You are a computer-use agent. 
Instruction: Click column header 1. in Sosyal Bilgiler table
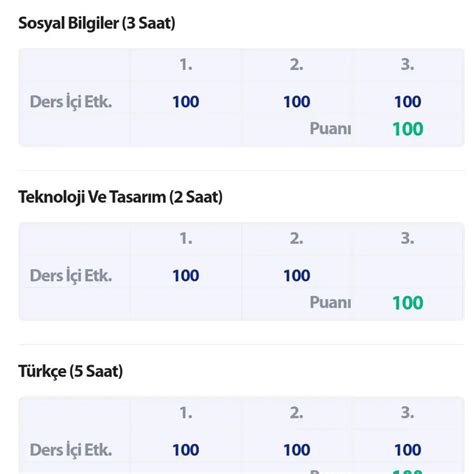(x=186, y=65)
